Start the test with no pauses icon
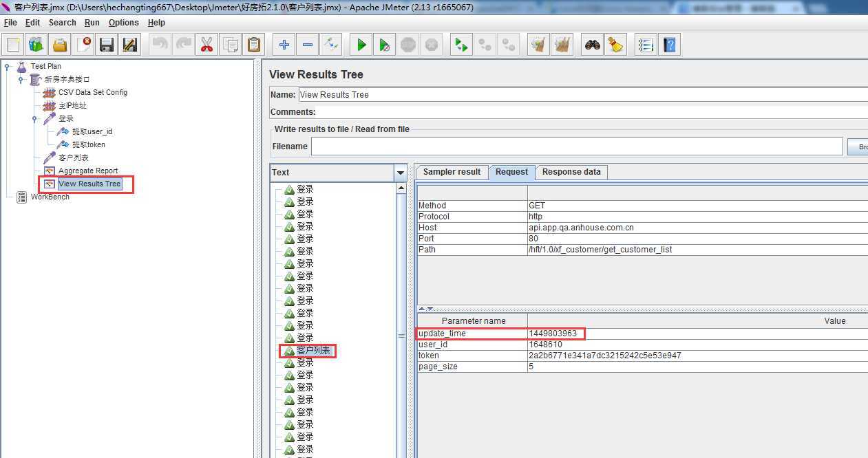This screenshot has height=458, width=868. (x=385, y=45)
